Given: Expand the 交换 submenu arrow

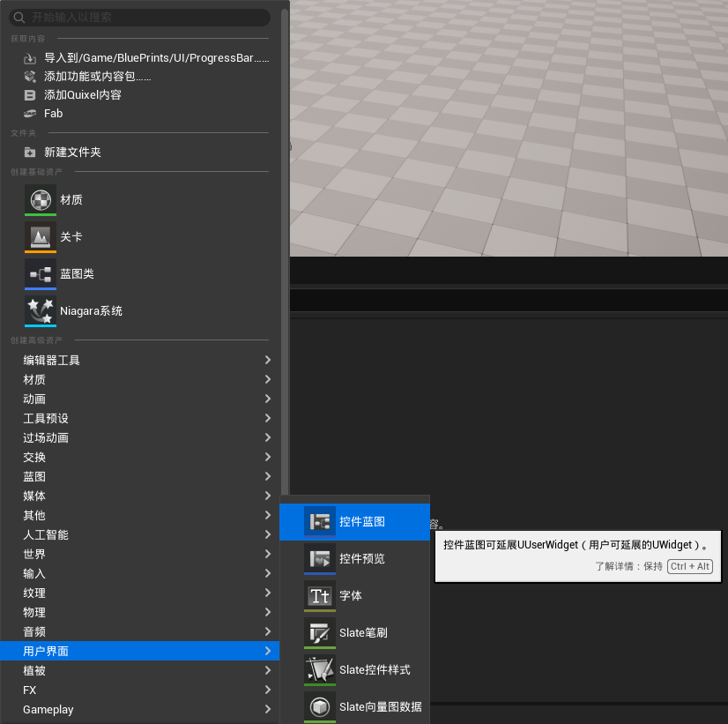Looking at the screenshot, I should [267, 457].
